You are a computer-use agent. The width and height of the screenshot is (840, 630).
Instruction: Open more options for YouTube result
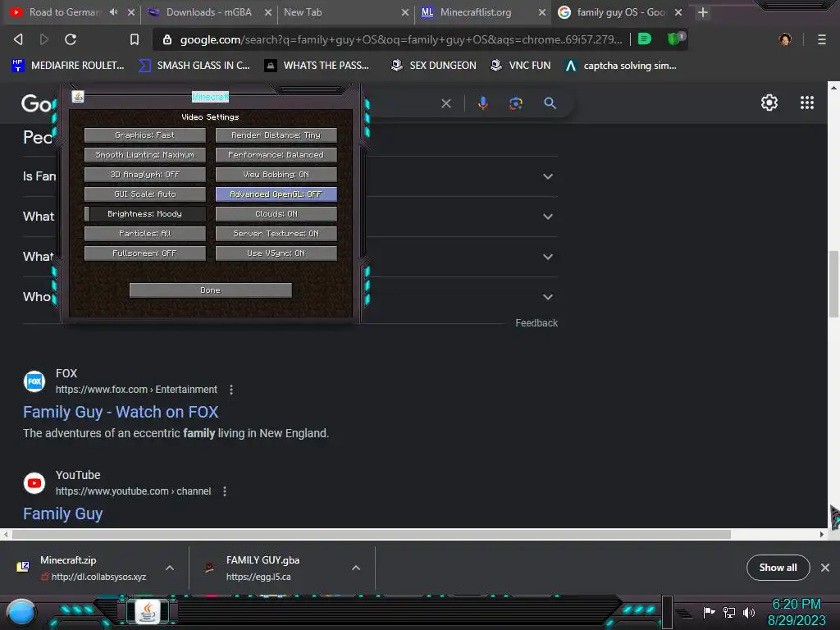pos(225,491)
